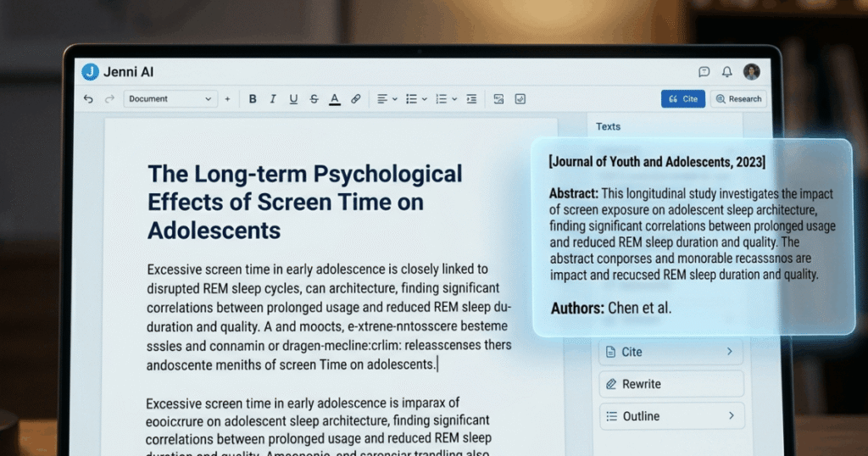Click the plus icon beside Document
The width and height of the screenshot is (868, 456).
pos(227,99)
